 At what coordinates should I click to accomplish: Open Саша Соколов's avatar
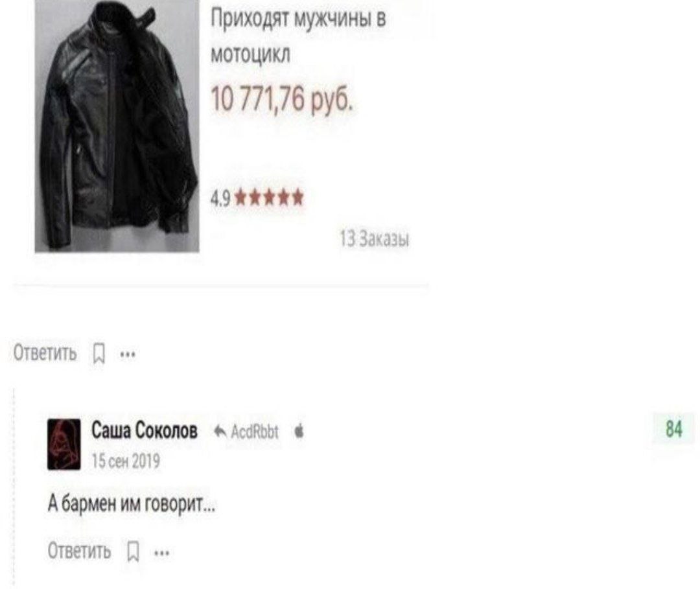coord(64,444)
